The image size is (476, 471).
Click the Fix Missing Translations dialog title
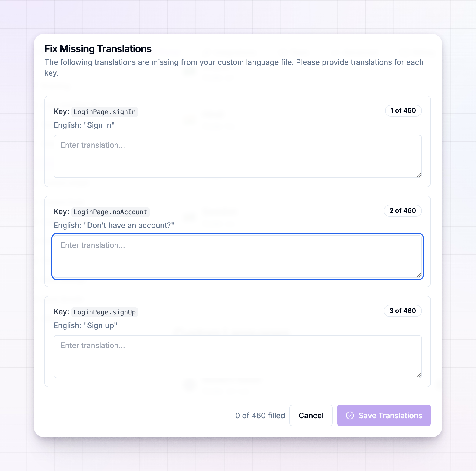pyautogui.click(x=98, y=49)
